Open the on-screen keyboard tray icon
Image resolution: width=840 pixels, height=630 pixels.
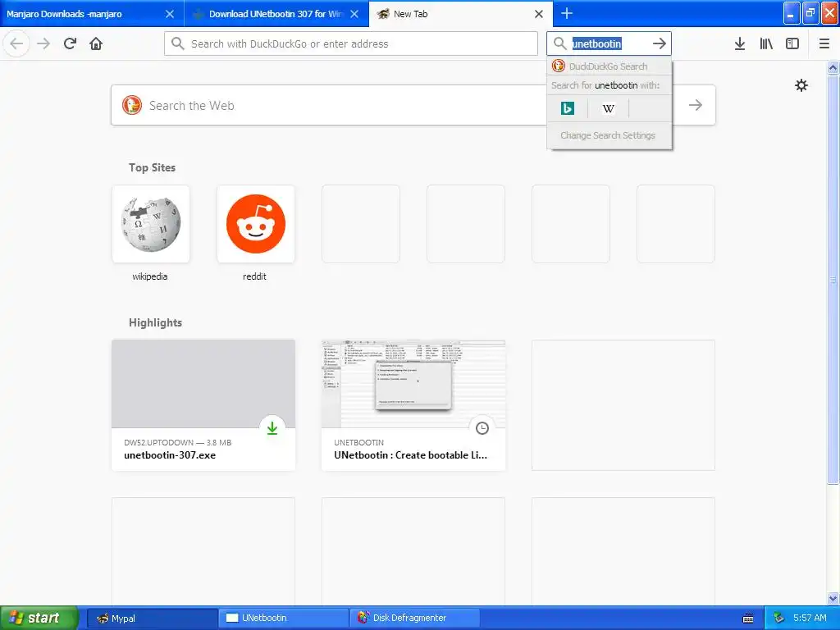[748, 619]
